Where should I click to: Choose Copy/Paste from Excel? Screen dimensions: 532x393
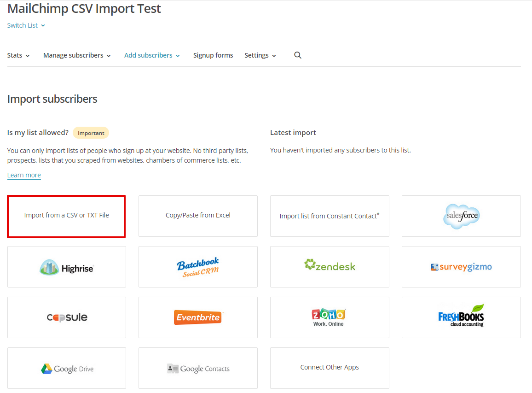click(x=198, y=216)
